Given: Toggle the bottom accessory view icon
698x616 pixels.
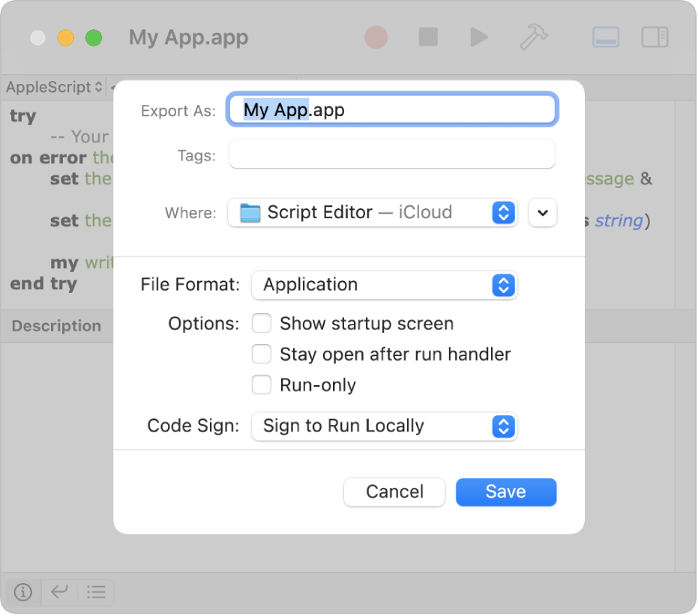Looking at the screenshot, I should (606, 37).
